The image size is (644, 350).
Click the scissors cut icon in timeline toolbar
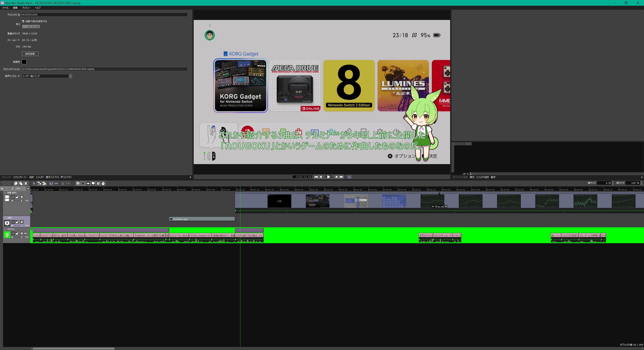pos(26,183)
